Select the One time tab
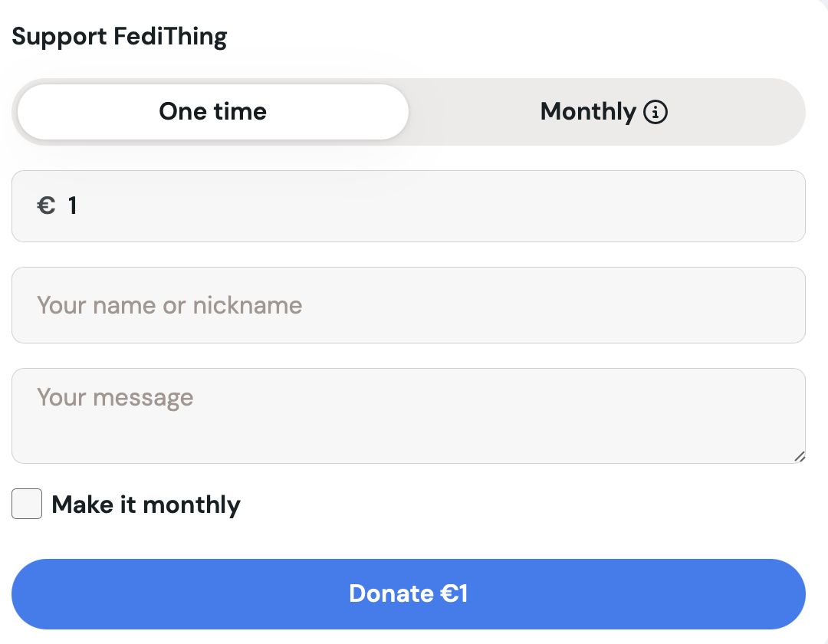 (x=212, y=112)
